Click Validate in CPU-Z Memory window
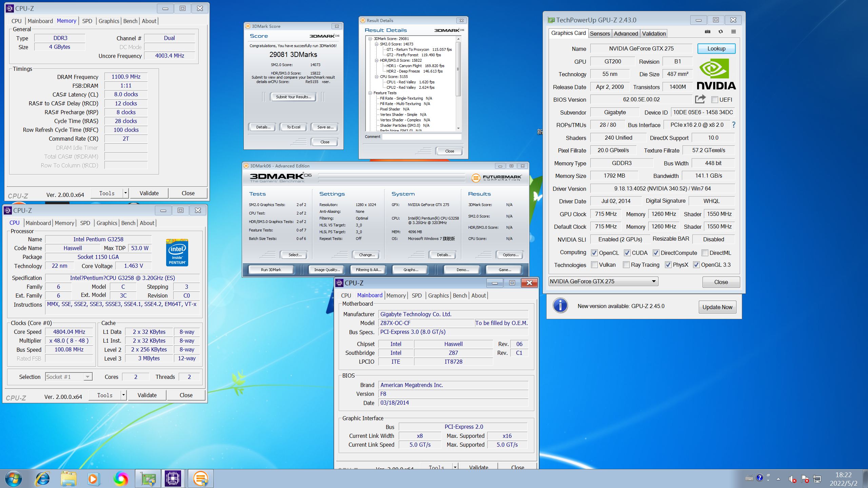 (149, 193)
